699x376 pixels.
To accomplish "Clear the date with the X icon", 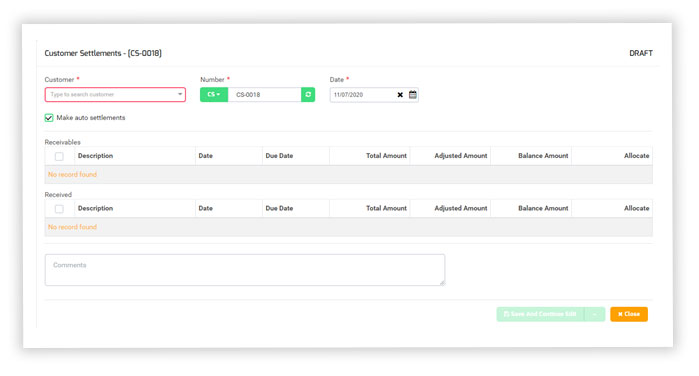I will pos(400,95).
